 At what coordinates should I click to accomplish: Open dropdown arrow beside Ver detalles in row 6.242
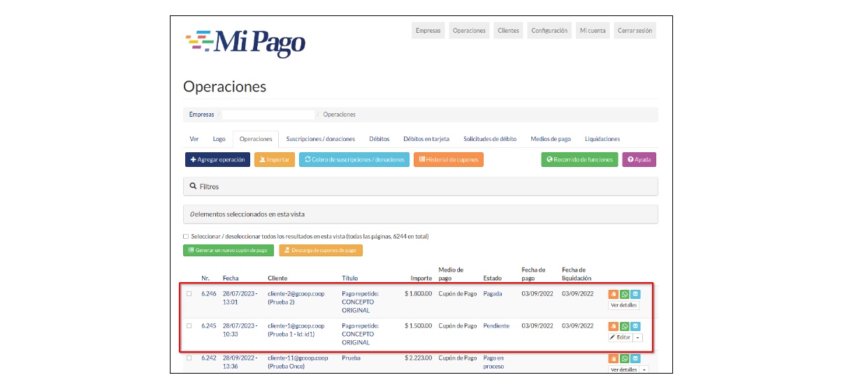coord(644,369)
